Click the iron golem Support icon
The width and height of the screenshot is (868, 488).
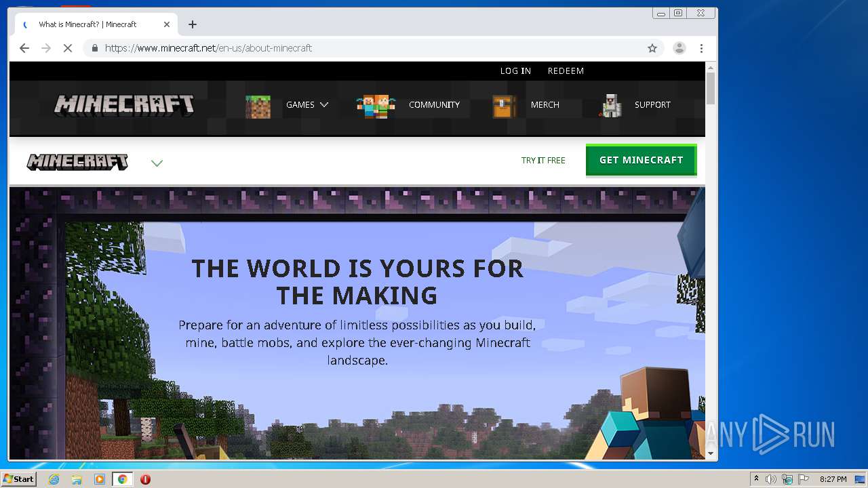[x=612, y=106]
